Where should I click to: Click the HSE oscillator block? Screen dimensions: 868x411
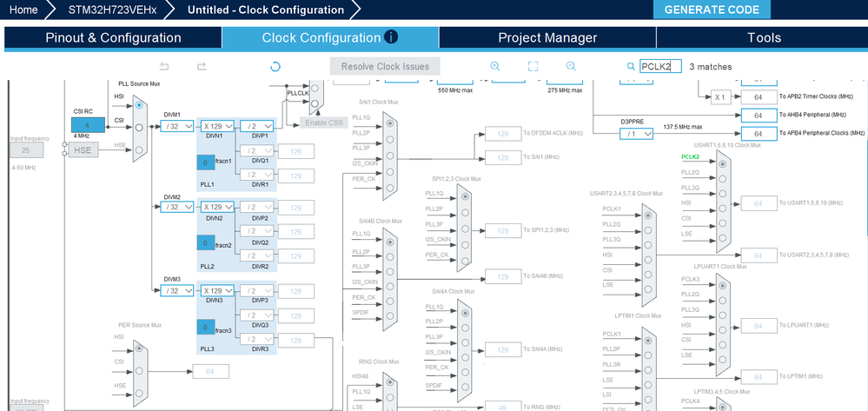pyautogui.click(x=83, y=149)
